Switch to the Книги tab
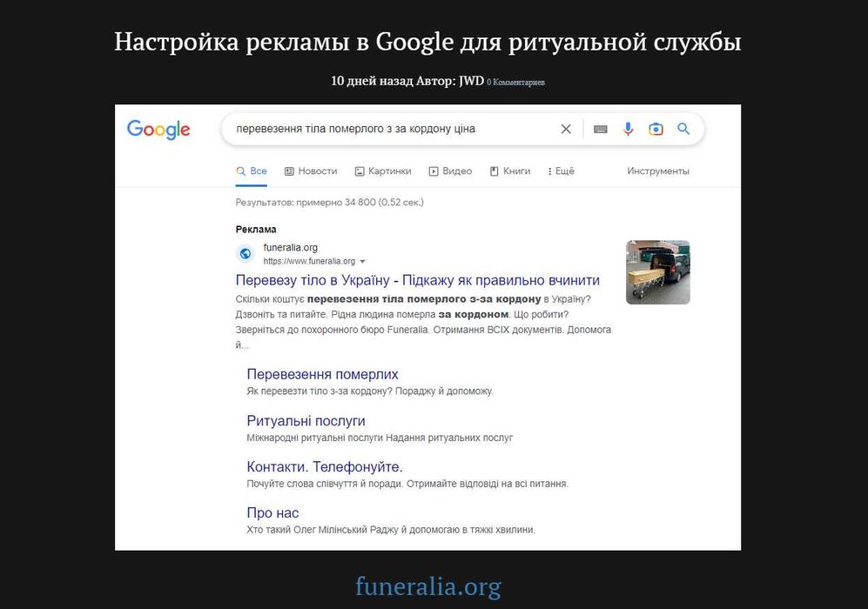This screenshot has height=609, width=868. (510, 171)
